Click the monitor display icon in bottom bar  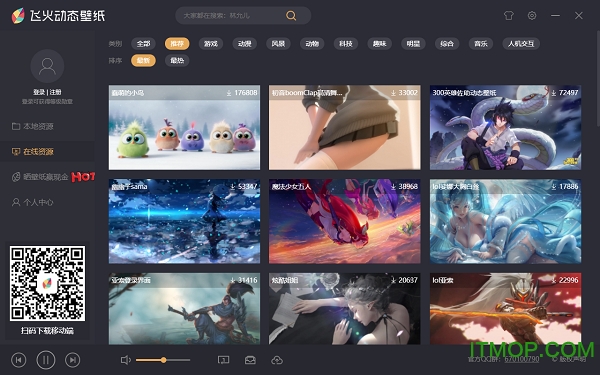pos(223,360)
